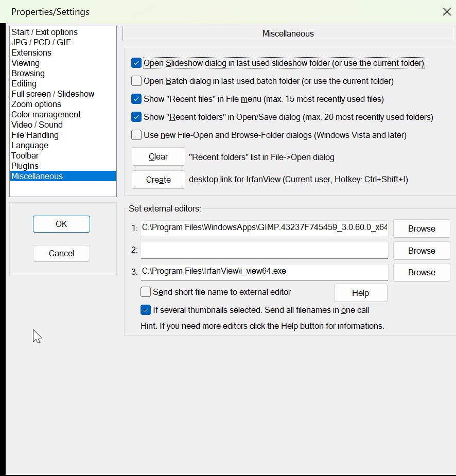This screenshot has height=476, width=456.
Task: Go to Color management settings
Action: (46, 114)
